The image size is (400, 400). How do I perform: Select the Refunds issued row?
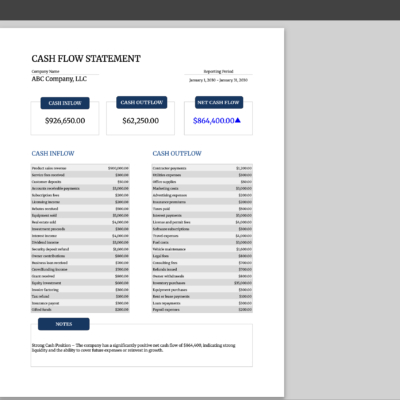tap(202, 269)
